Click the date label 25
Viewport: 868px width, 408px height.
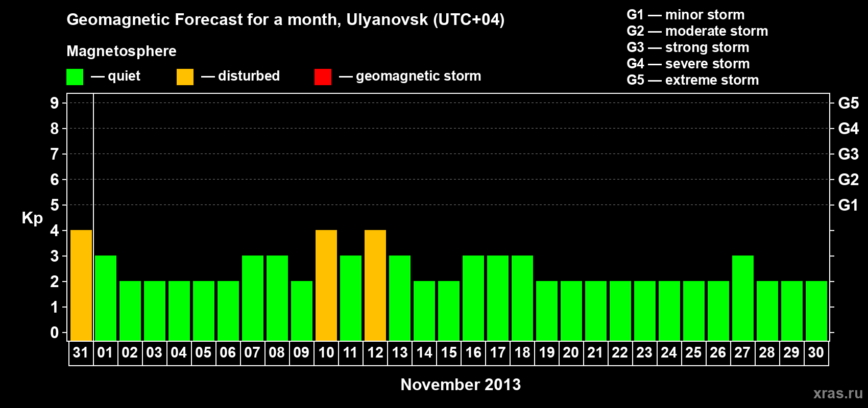click(693, 352)
